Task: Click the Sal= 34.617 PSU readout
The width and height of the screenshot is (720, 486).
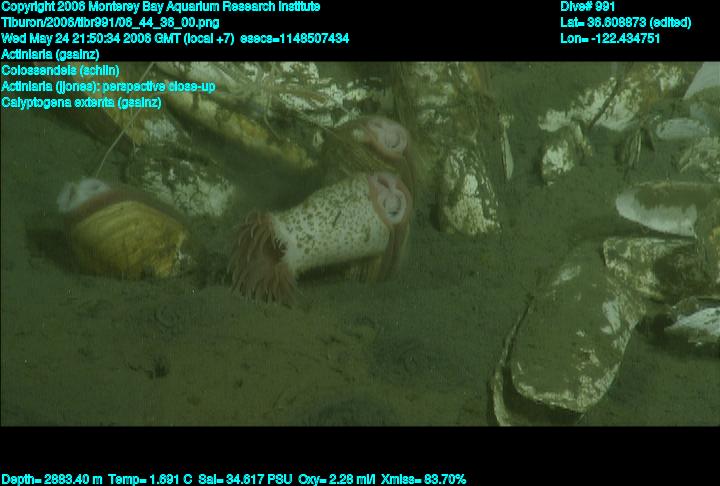Action: [x=245, y=480]
